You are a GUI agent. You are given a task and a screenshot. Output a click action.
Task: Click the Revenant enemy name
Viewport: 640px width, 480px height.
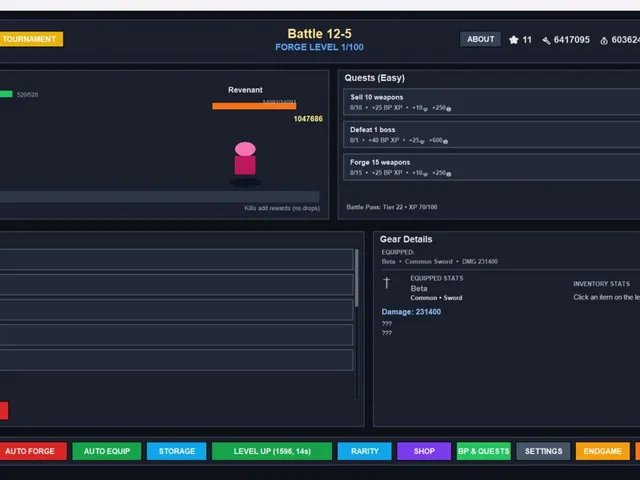click(245, 90)
